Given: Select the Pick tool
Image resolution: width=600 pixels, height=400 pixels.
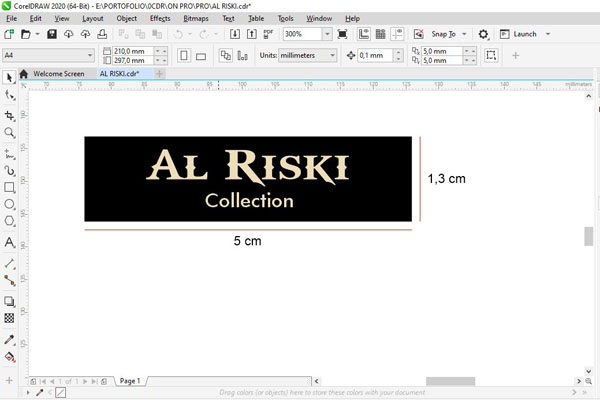Looking at the screenshot, I should (9, 78).
